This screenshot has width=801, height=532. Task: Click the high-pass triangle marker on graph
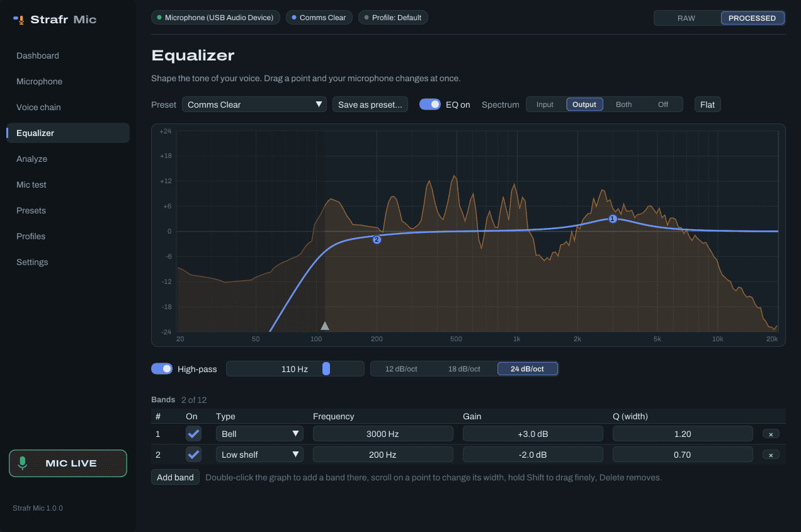point(325,325)
